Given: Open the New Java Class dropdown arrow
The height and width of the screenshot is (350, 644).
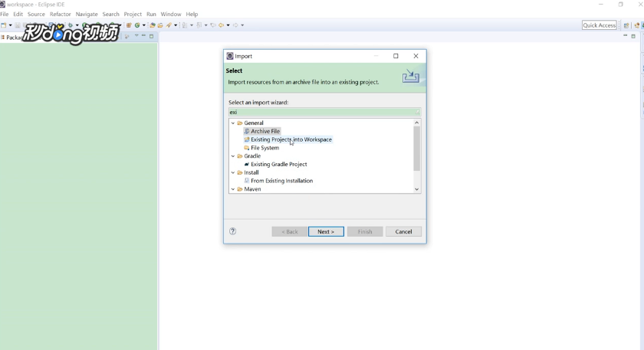Looking at the screenshot, I should pyautogui.click(x=144, y=25).
